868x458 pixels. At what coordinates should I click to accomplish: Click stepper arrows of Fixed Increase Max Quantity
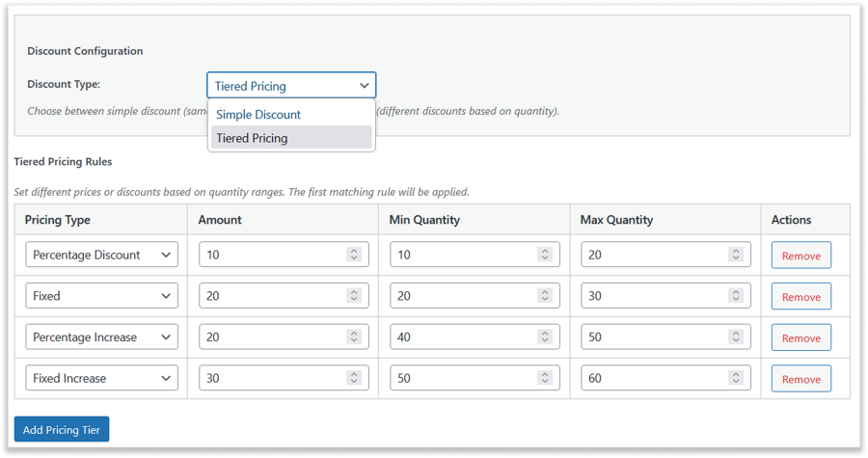(x=736, y=378)
